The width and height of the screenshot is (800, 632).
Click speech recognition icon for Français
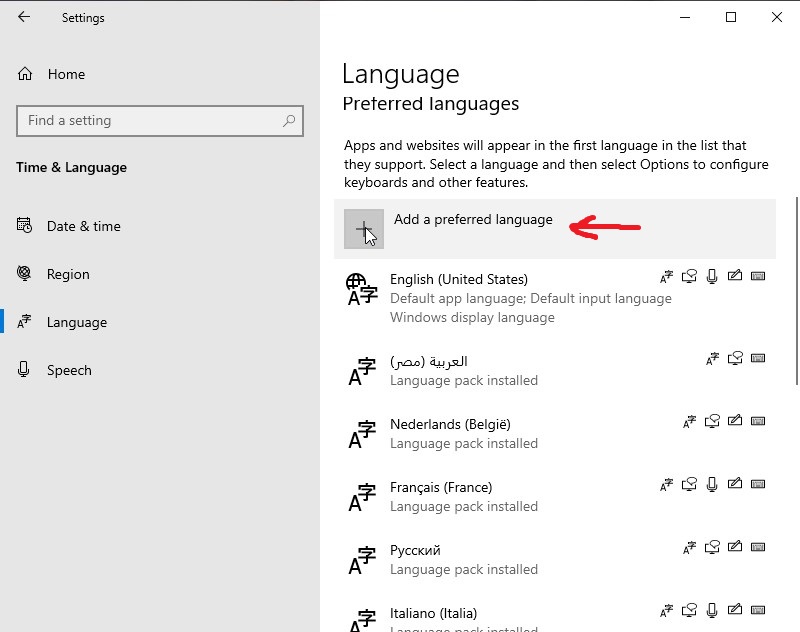(712, 484)
